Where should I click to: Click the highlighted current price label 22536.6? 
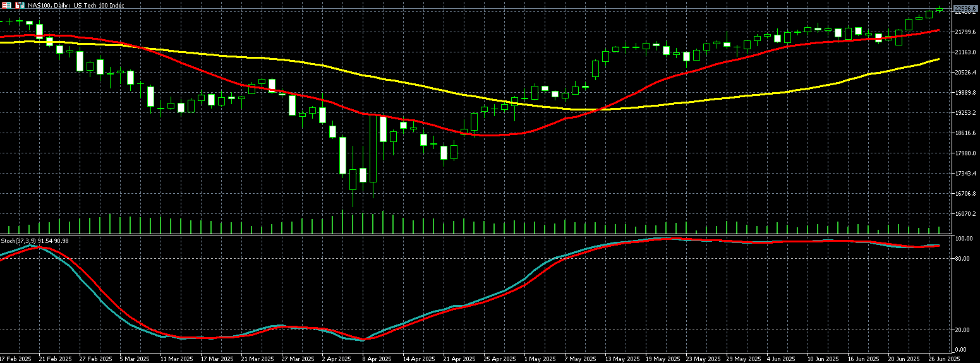click(965, 8)
